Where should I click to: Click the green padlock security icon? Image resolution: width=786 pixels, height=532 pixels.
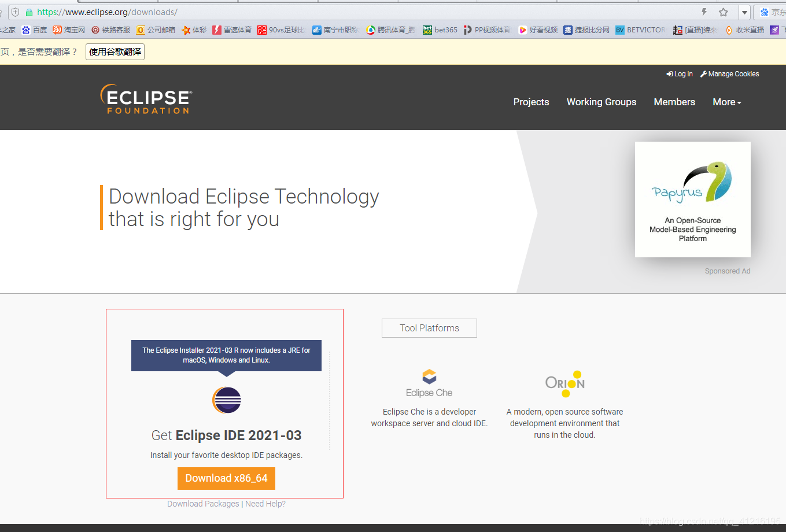coord(29,12)
